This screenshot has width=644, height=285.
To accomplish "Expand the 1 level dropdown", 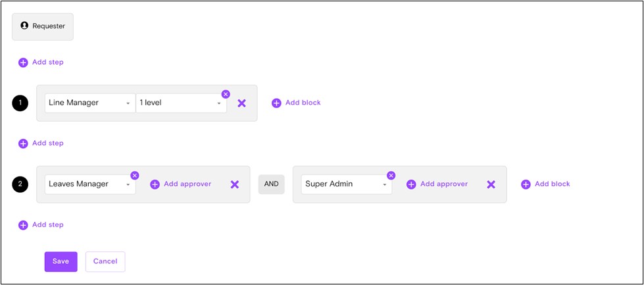I will coord(181,103).
